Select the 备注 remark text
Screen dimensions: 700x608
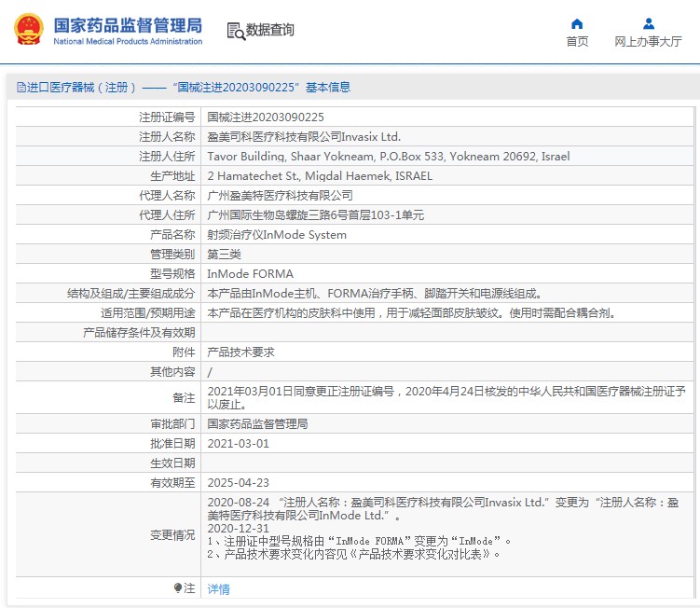pos(446,397)
